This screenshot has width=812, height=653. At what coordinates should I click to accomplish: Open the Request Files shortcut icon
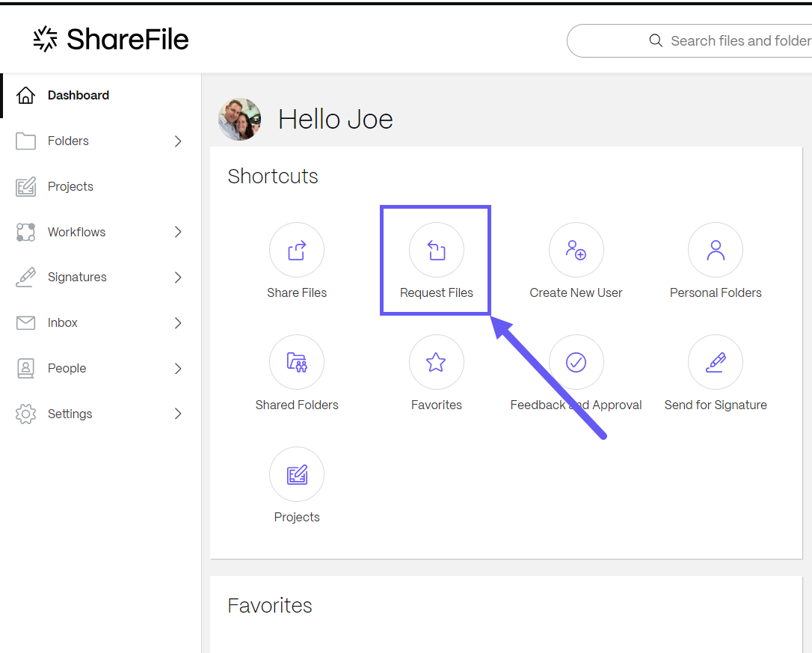click(437, 250)
